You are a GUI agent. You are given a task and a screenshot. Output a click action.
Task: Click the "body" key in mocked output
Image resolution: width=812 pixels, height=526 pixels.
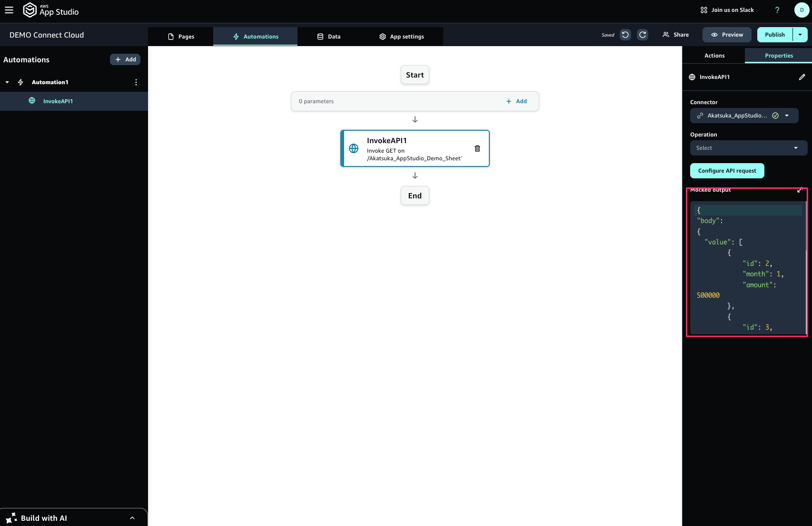[708, 221]
